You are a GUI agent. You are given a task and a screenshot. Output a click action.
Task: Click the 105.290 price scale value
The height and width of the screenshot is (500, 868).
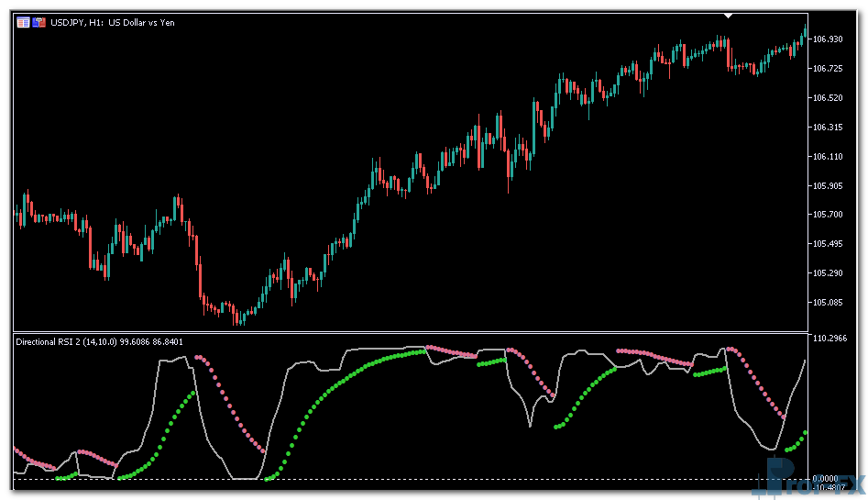click(827, 273)
